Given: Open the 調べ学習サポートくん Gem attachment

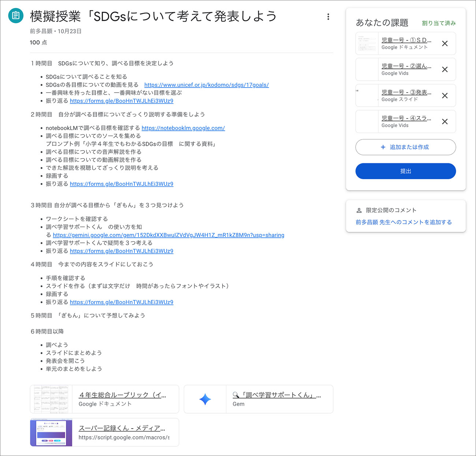Looking at the screenshot, I should (277, 395).
